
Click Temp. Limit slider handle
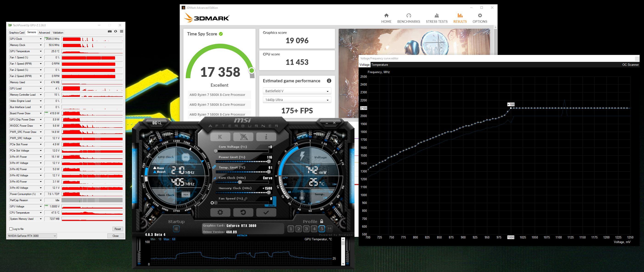[x=269, y=172]
